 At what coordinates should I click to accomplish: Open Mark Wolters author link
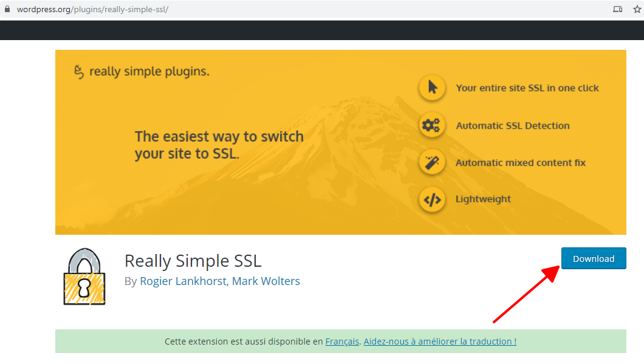pos(265,281)
